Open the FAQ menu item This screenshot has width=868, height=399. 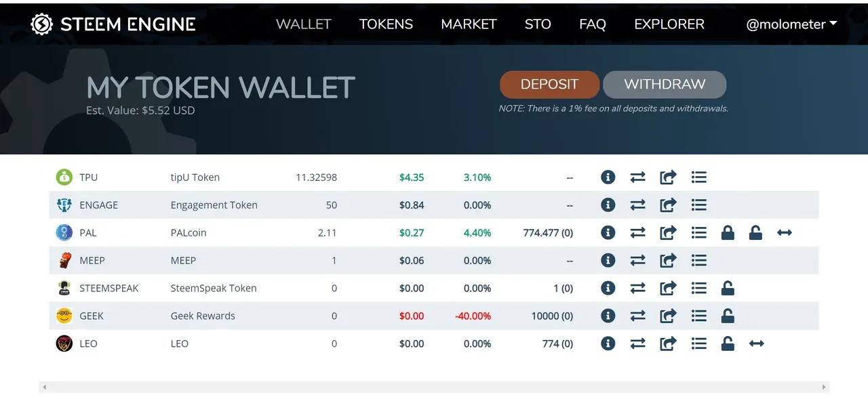point(593,24)
